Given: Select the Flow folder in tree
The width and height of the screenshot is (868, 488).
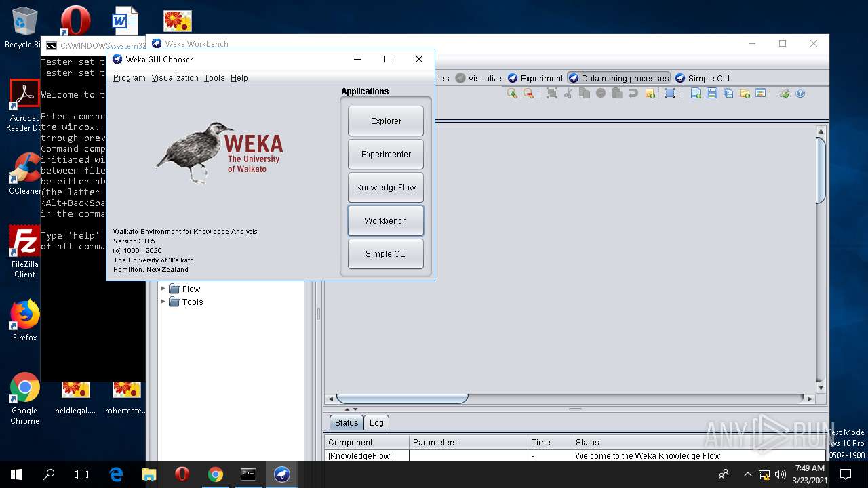Looking at the screenshot, I should point(184,289).
